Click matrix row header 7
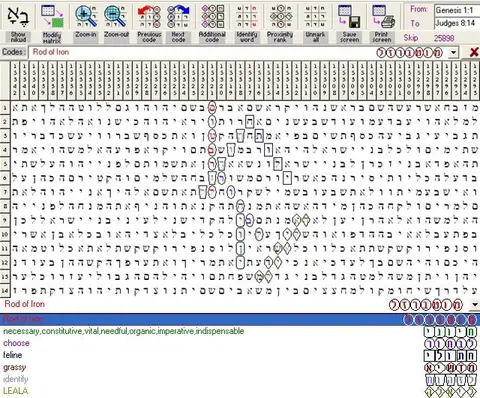The height and width of the screenshot is (398, 480). point(5,192)
